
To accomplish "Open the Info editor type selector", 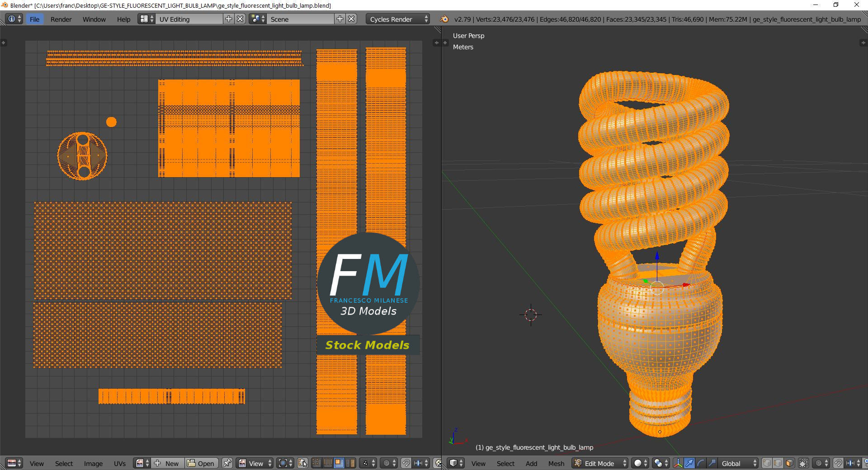I will click(14, 19).
